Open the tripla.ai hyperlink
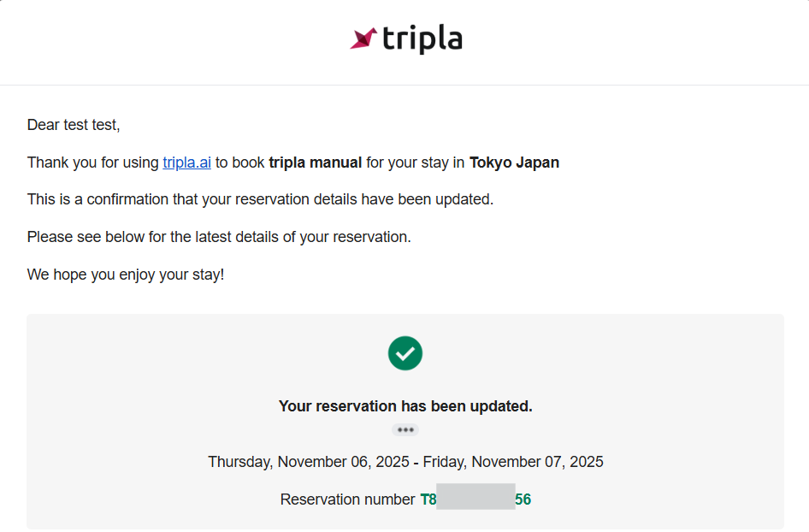This screenshot has width=809, height=532. 186,163
